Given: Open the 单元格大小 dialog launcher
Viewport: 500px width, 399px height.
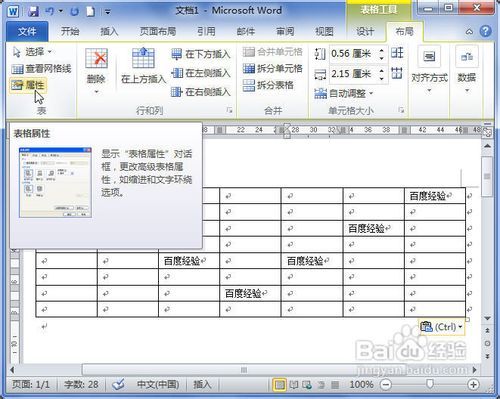Looking at the screenshot, I should pos(401,110).
